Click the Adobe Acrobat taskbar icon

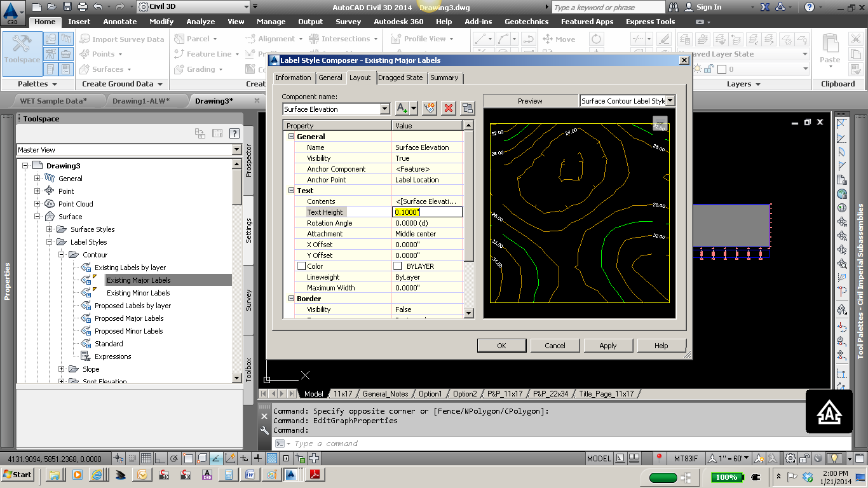pos(314,475)
